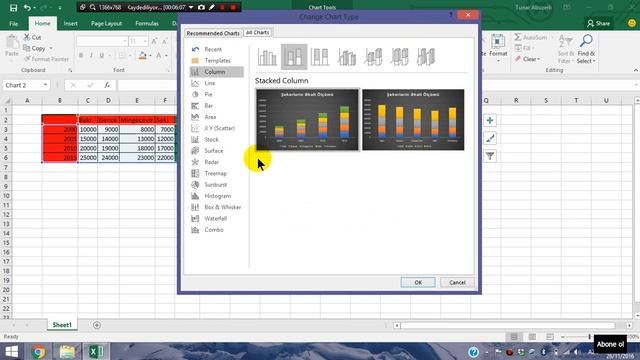Switch to Recommended Charts tab
Viewport: 640px width, 360px height.
(213, 33)
